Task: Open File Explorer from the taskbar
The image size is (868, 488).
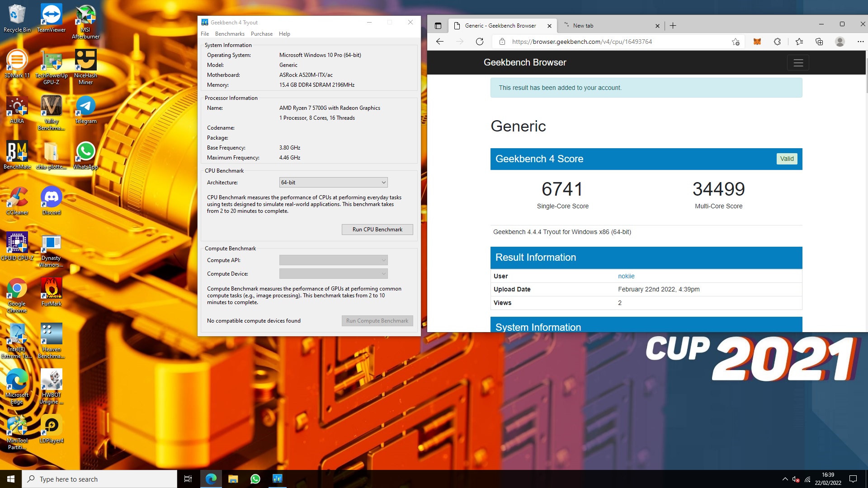Action: (233, 479)
